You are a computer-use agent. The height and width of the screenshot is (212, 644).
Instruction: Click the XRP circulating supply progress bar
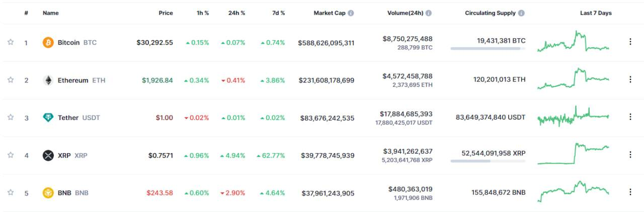[488, 161]
